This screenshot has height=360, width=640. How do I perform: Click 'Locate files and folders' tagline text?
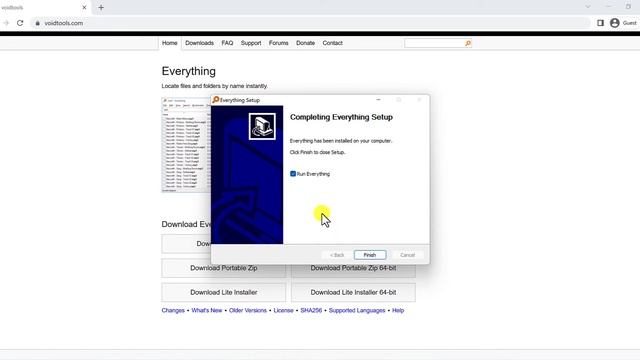click(x=215, y=86)
